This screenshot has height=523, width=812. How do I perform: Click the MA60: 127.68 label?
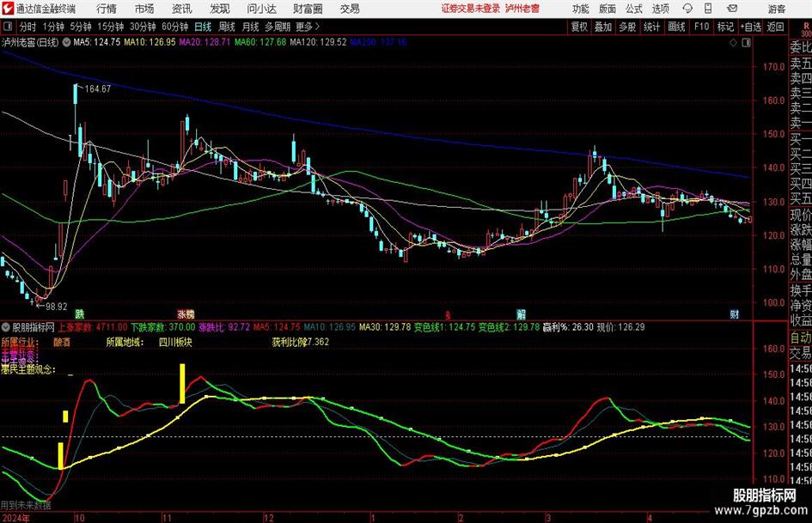click(260, 42)
